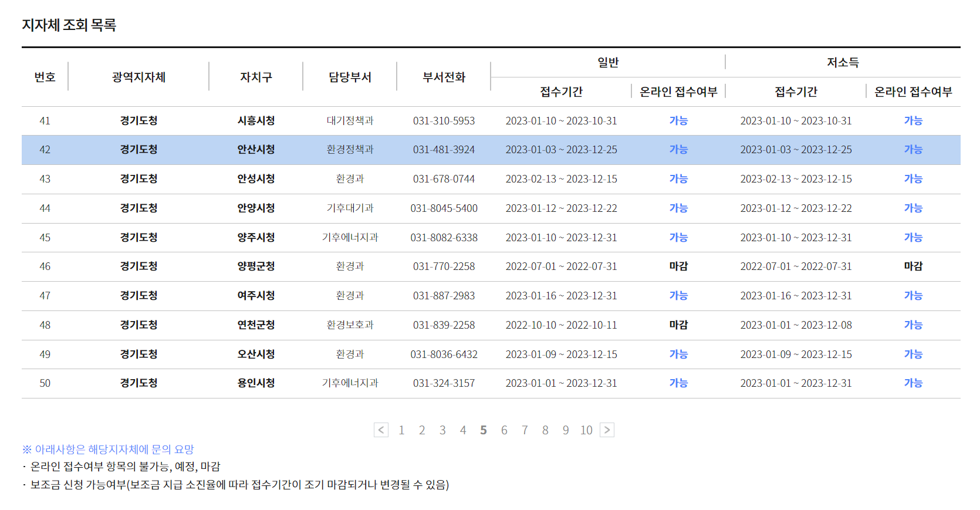This screenshot has width=980, height=510.
Task: Click phone number 031-324-3157
Action: coord(444,383)
